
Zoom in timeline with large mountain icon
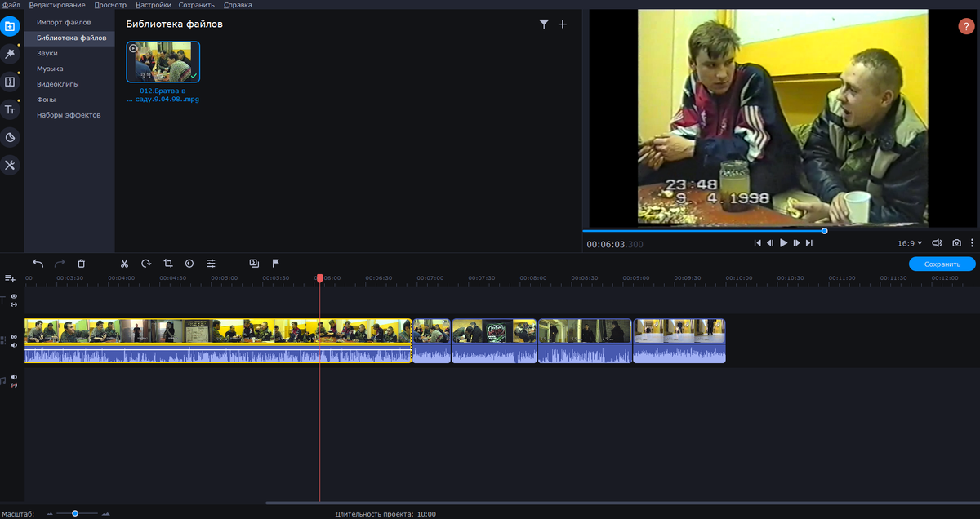coord(105,514)
